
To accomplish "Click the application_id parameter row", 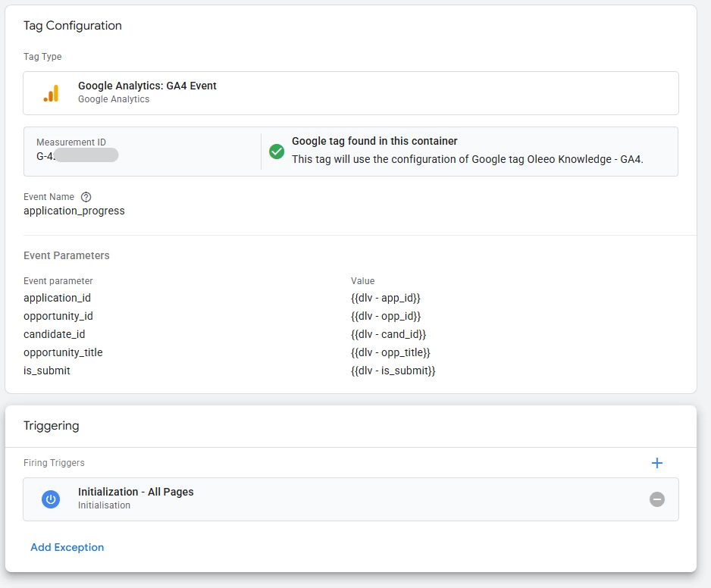I will (x=58, y=299).
